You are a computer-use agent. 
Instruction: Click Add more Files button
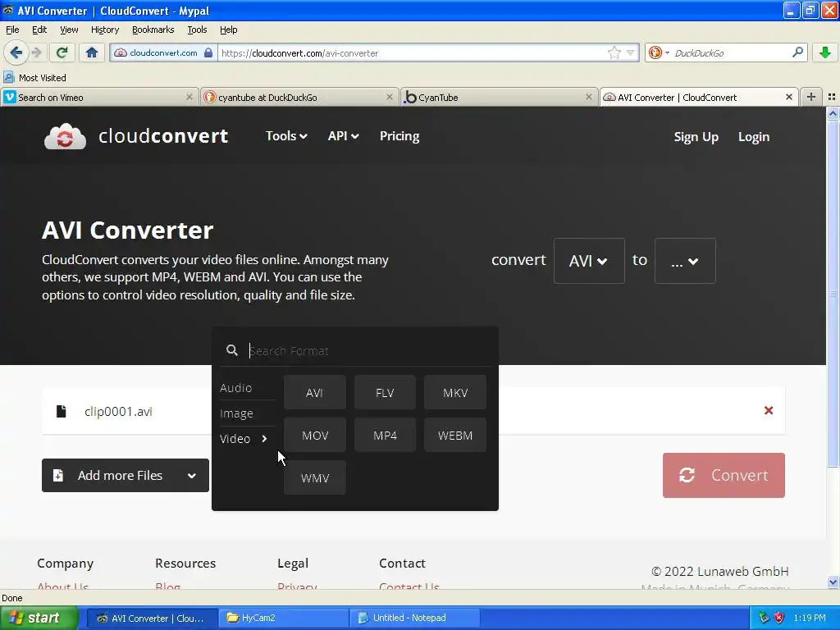pos(126,475)
